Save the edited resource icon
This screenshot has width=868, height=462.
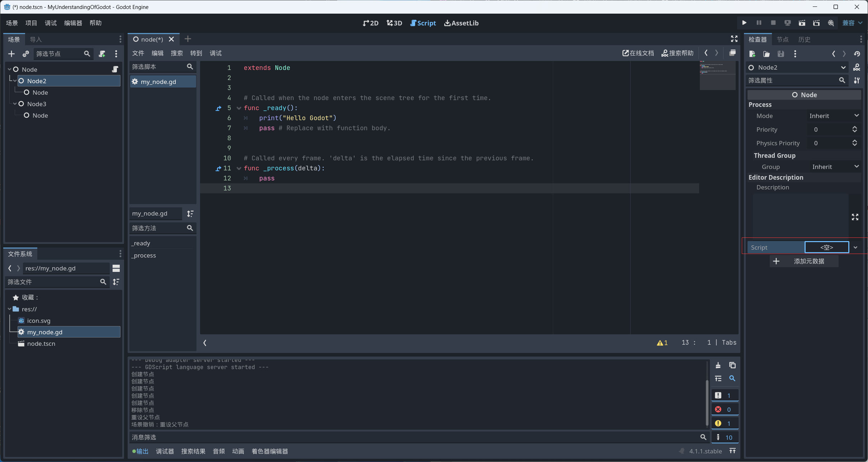coord(781,54)
